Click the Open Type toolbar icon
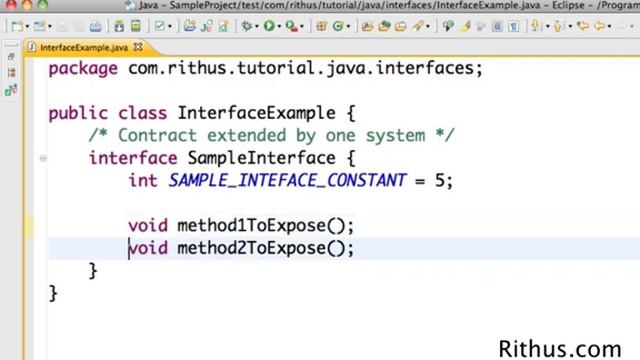Screen dimensions: 640x360 189,27
